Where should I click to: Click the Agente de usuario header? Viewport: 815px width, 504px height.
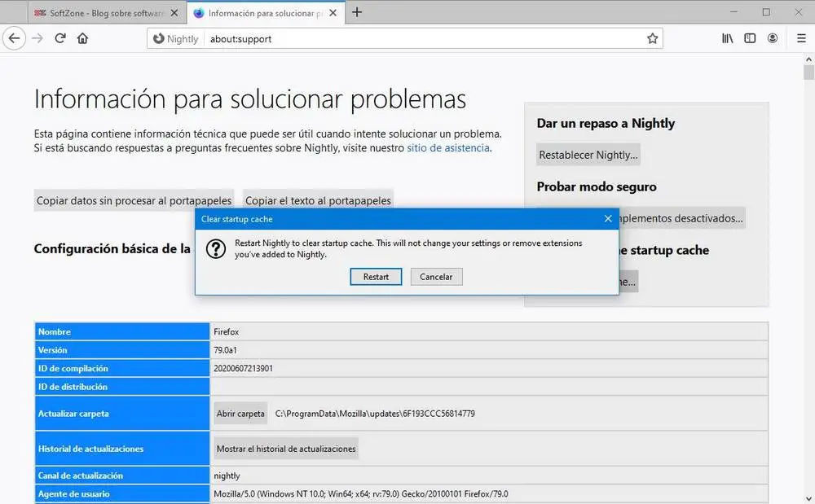coord(122,493)
